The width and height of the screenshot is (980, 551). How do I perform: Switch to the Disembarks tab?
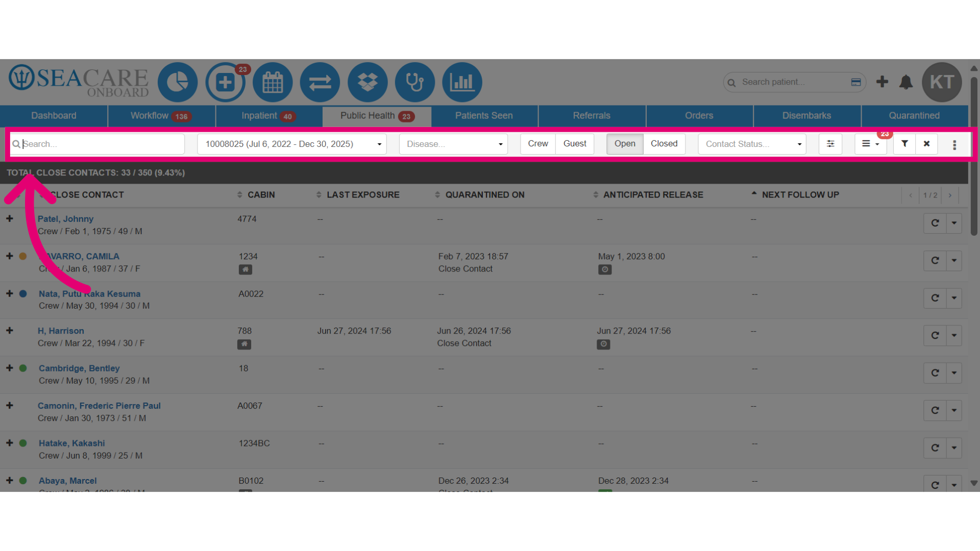807,116
